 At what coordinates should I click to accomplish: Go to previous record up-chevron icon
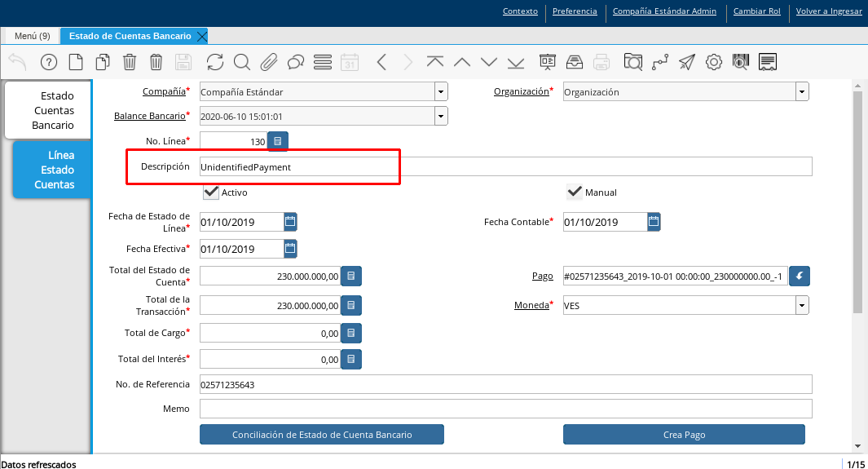[x=461, y=62]
